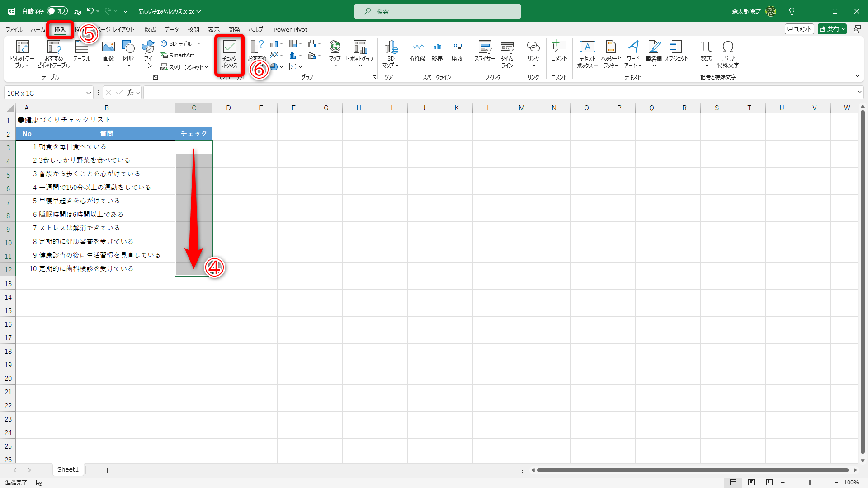The height and width of the screenshot is (488, 868).
Task: Switch to Page Layout view in status bar
Action: click(751, 483)
